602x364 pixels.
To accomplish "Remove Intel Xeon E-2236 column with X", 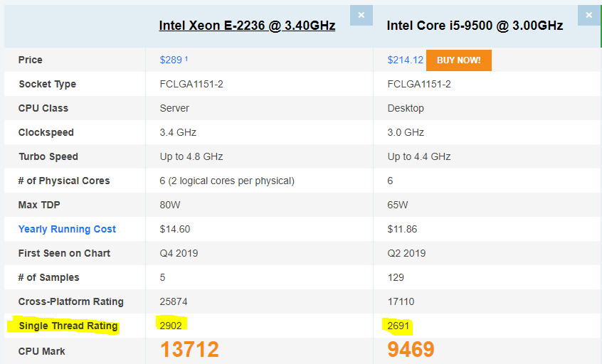I will coord(361,15).
